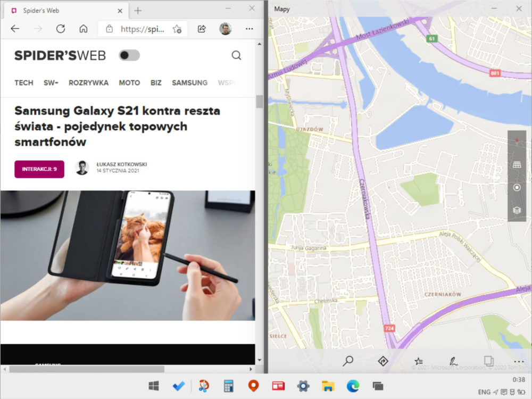Open map tabs collections icon
Image resolution: width=532 pixels, height=399 pixels.
pyautogui.click(x=488, y=361)
